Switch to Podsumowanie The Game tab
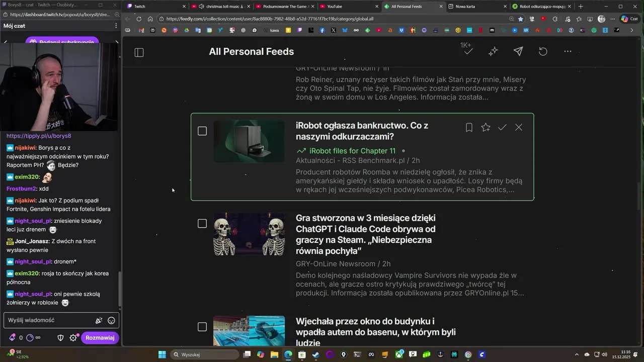The width and height of the screenshot is (644, 362). (x=284, y=7)
